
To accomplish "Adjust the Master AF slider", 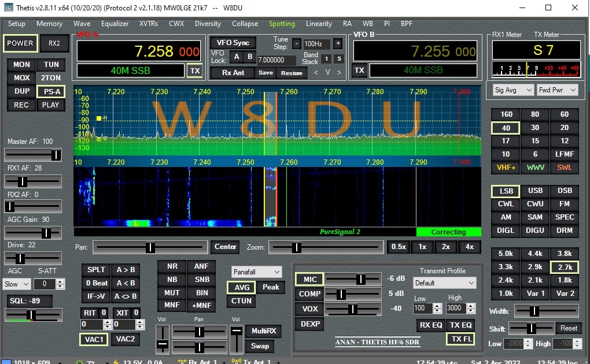I will [33, 154].
